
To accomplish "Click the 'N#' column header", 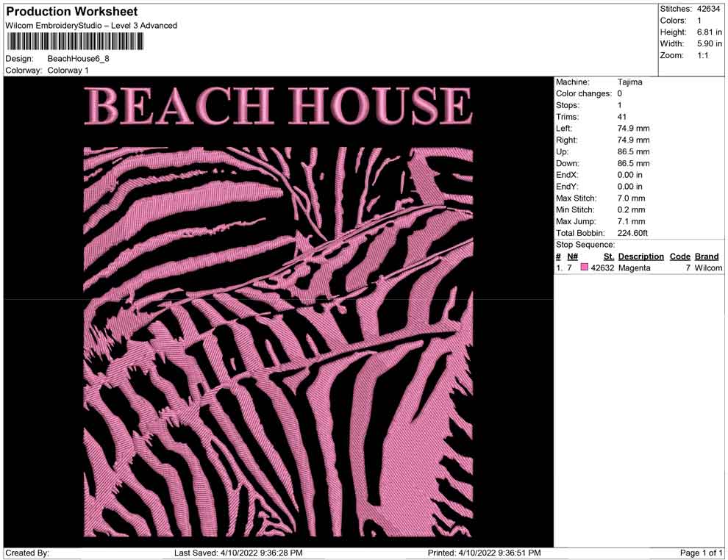I will click(572, 256).
